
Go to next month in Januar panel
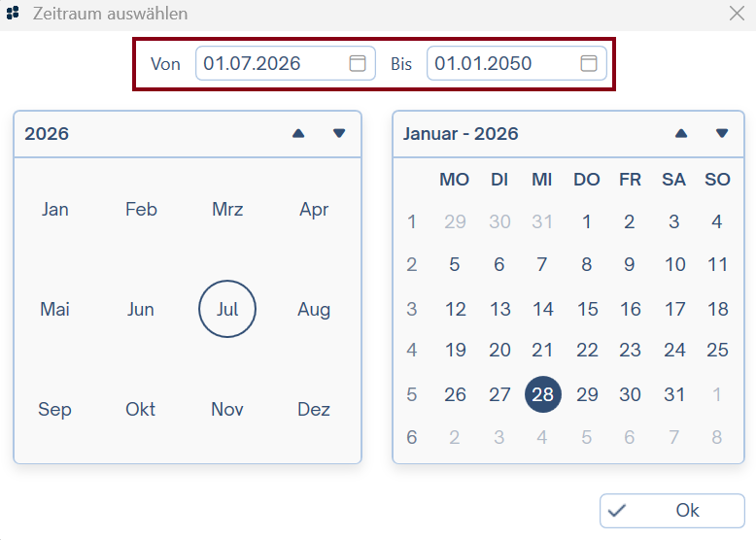coord(722,134)
